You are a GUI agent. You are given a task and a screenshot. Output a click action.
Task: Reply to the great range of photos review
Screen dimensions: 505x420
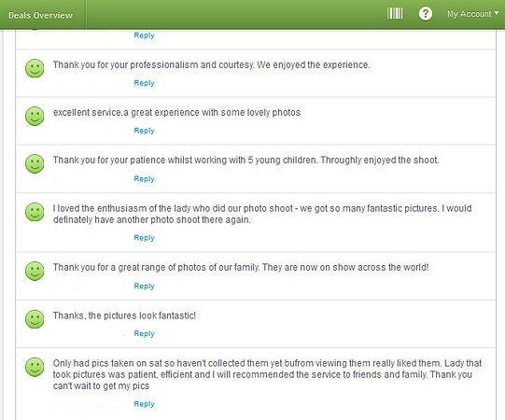144,287
